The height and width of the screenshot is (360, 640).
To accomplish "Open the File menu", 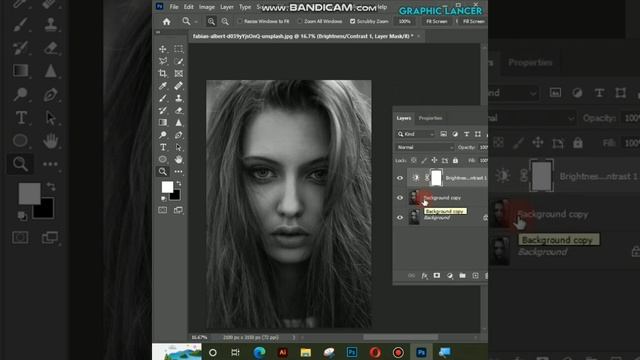I will [174, 7].
